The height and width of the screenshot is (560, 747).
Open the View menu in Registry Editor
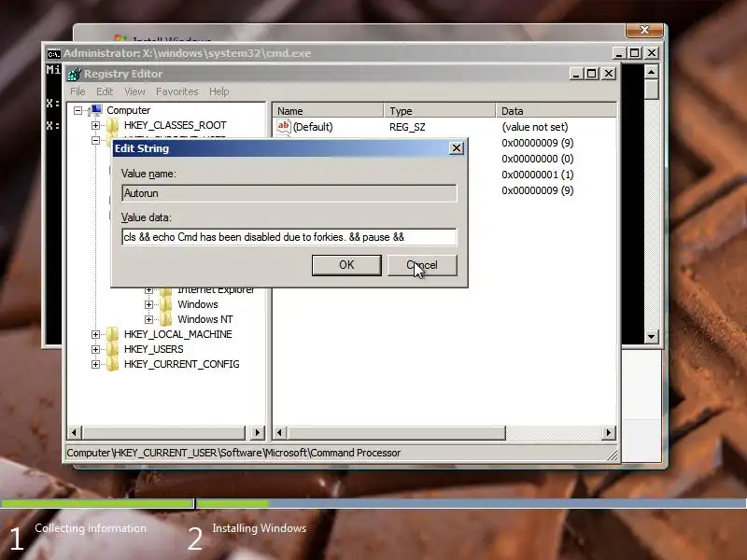134,91
